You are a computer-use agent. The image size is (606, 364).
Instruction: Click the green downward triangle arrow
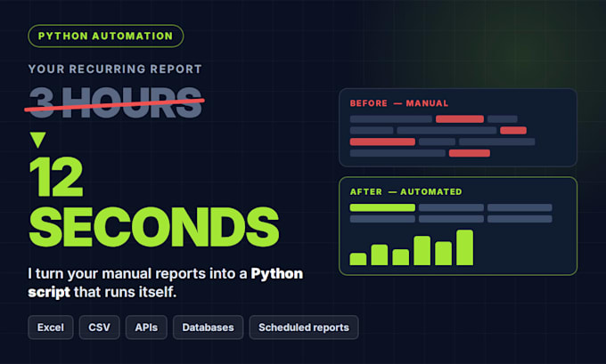click(x=37, y=140)
